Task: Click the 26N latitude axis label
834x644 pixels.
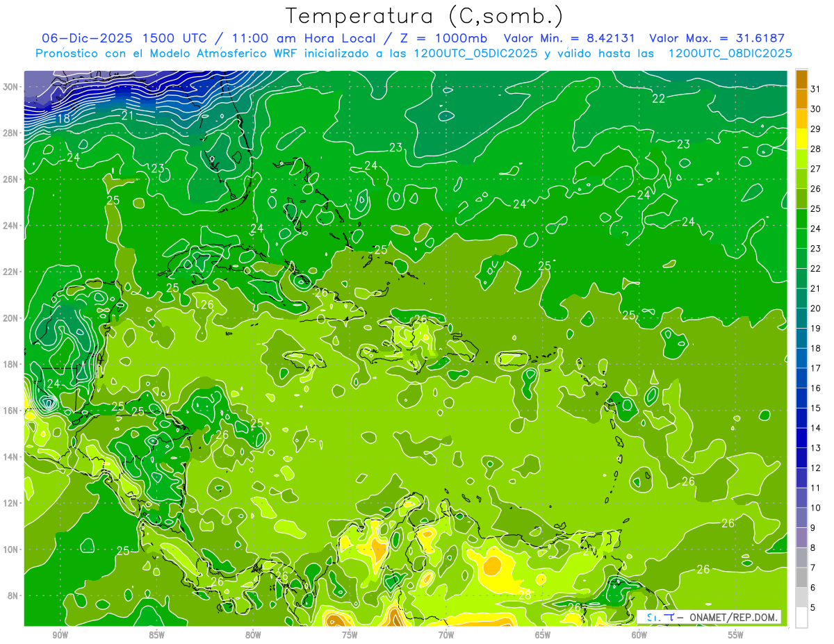Action: coord(12,179)
